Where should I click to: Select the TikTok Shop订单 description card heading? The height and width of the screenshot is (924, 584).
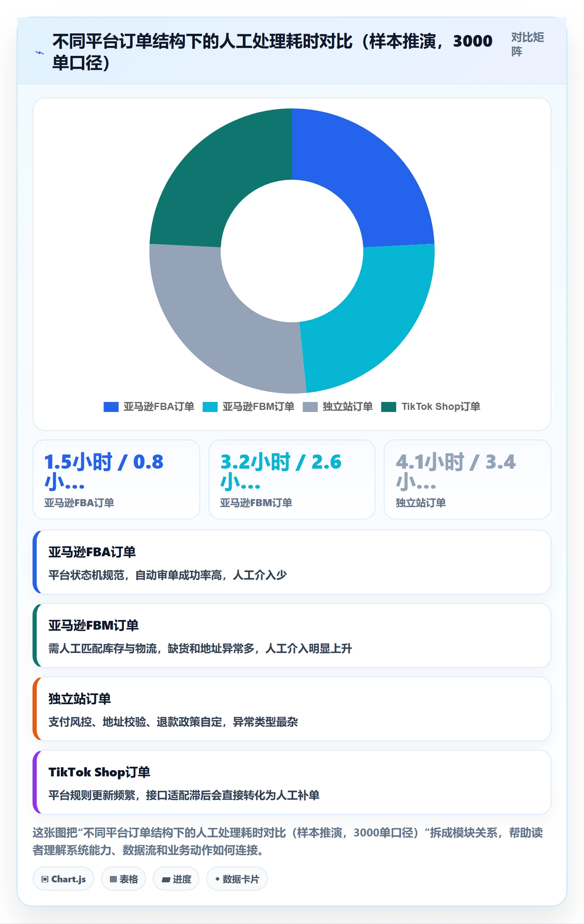tap(99, 772)
